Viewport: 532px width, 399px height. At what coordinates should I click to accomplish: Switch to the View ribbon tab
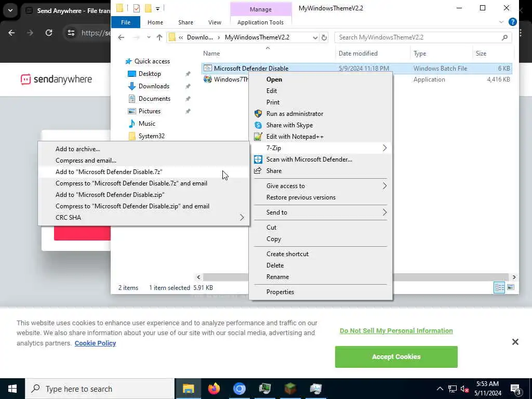click(x=215, y=22)
